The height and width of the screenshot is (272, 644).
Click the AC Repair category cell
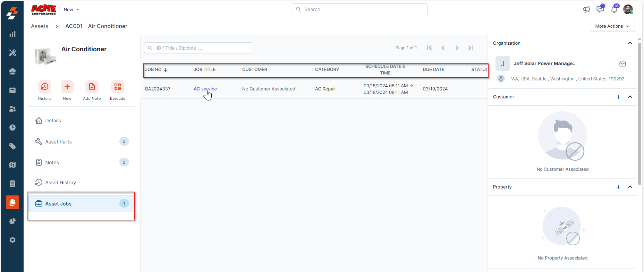pos(325,89)
